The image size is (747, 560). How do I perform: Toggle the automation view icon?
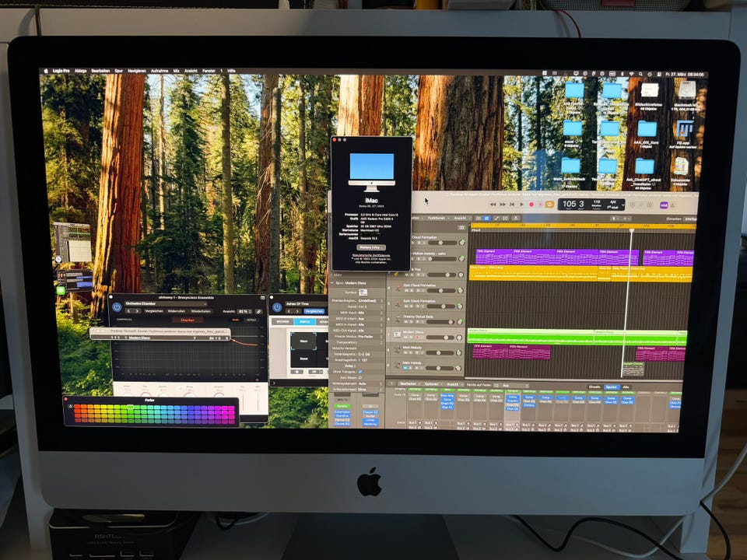pyautogui.click(x=496, y=218)
